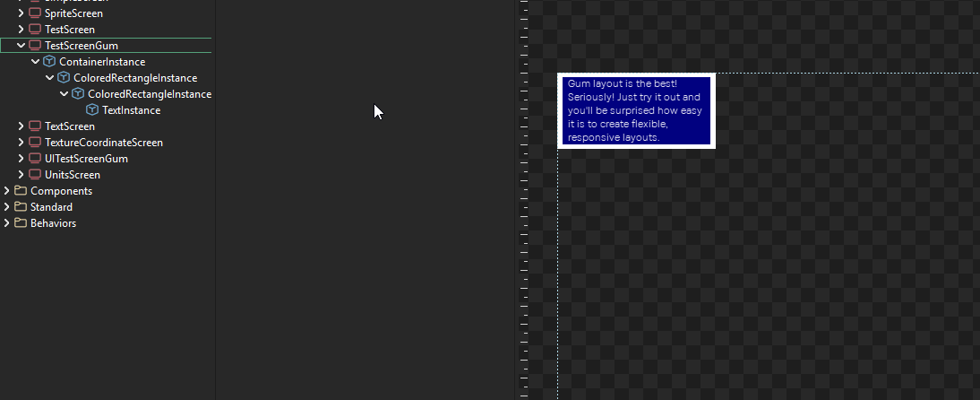Select ColoredRectangleInstance that contains TextInstance
The width and height of the screenshot is (980, 400).
tap(150, 94)
